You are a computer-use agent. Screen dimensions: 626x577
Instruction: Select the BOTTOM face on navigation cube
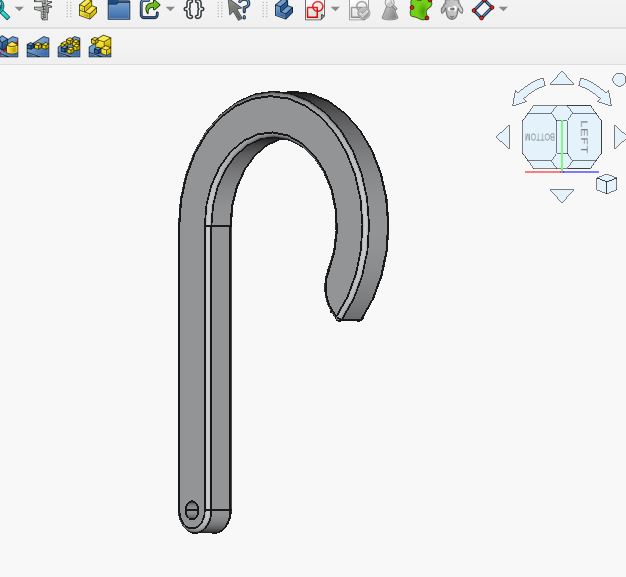[539, 137]
